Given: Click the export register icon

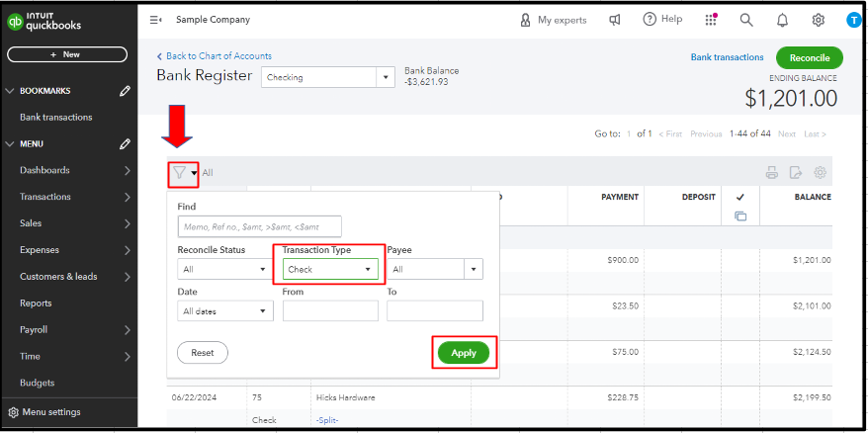Looking at the screenshot, I should pyautogui.click(x=796, y=173).
